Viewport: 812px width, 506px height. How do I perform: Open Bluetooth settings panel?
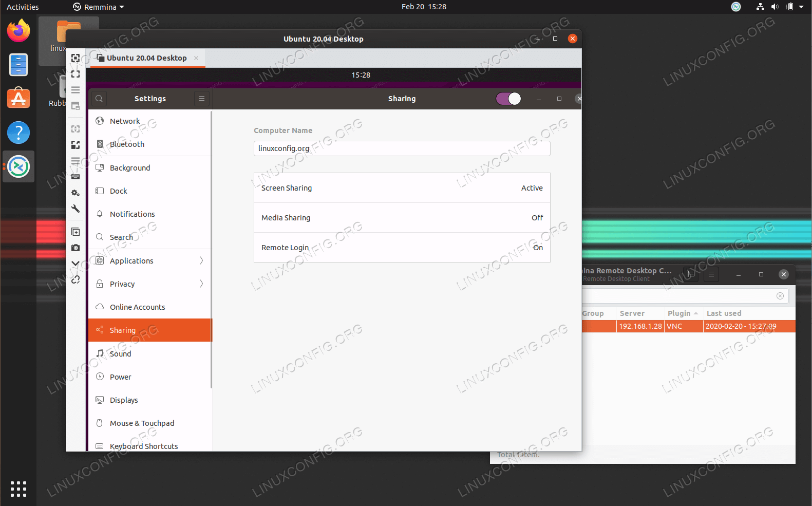tap(150, 144)
